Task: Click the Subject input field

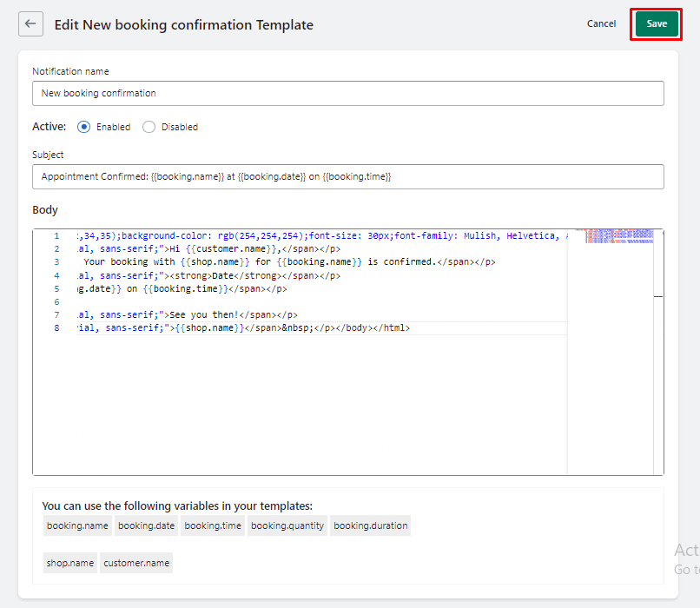Action: (x=347, y=176)
